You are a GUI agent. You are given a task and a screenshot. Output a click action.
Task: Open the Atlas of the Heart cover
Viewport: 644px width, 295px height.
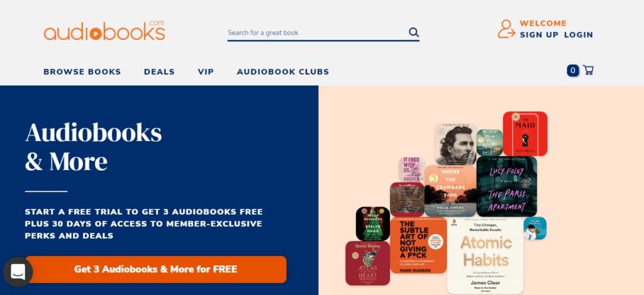[x=367, y=263]
